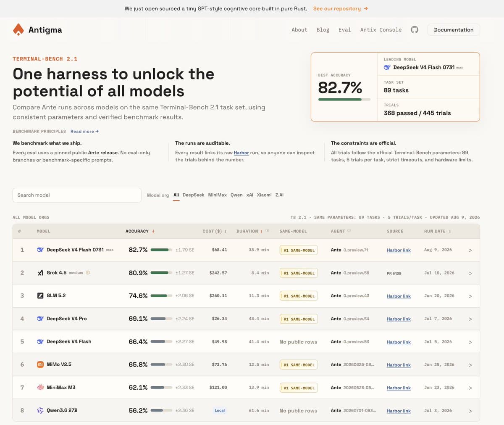Image resolution: width=504 pixels, height=425 pixels.
Task: Expand the Grok 4.5 row chevron
Action: click(x=470, y=273)
